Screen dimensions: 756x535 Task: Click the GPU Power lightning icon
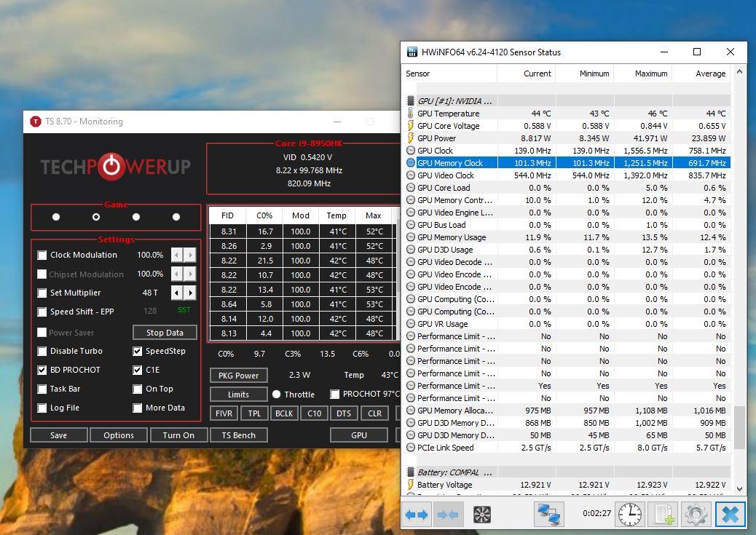pos(410,138)
